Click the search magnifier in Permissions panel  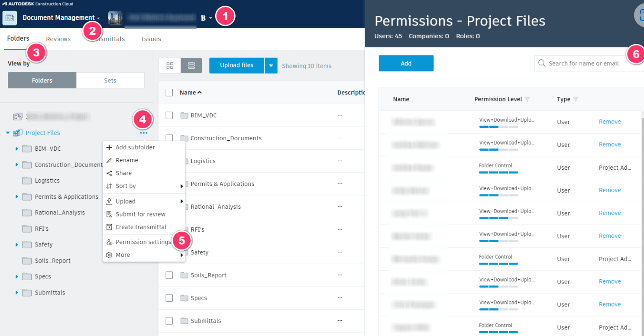[x=542, y=63]
